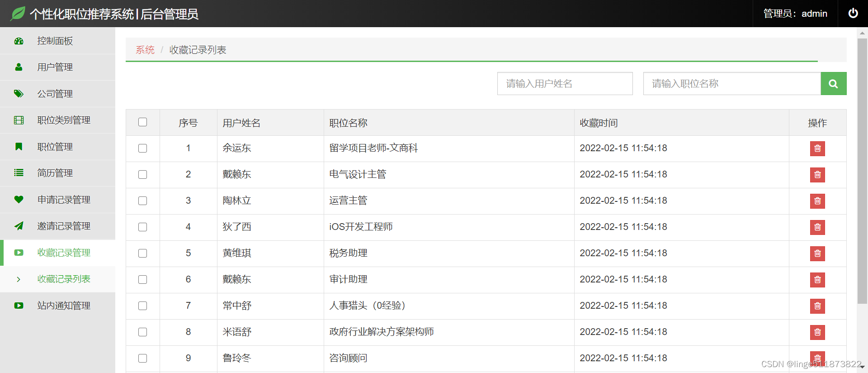Click the power logout icon
The width and height of the screenshot is (868, 373).
point(853,13)
